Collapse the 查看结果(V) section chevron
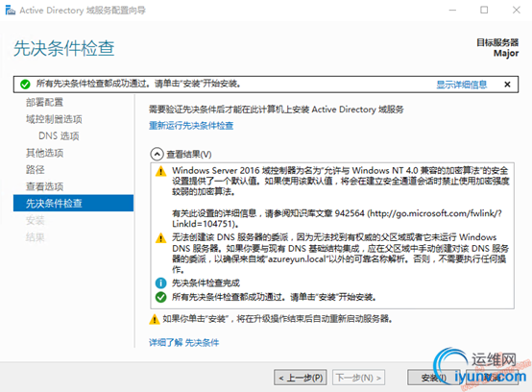Screen dimensions: 532x392 point(157,155)
